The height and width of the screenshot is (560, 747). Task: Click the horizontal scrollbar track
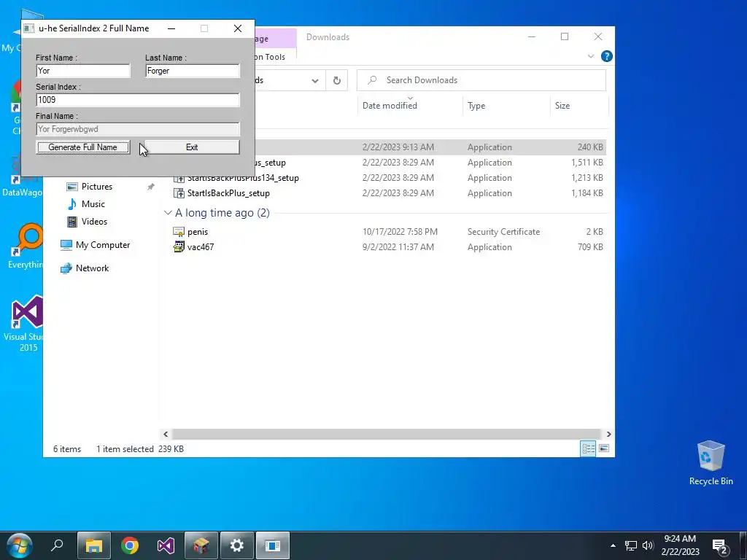coord(387,434)
